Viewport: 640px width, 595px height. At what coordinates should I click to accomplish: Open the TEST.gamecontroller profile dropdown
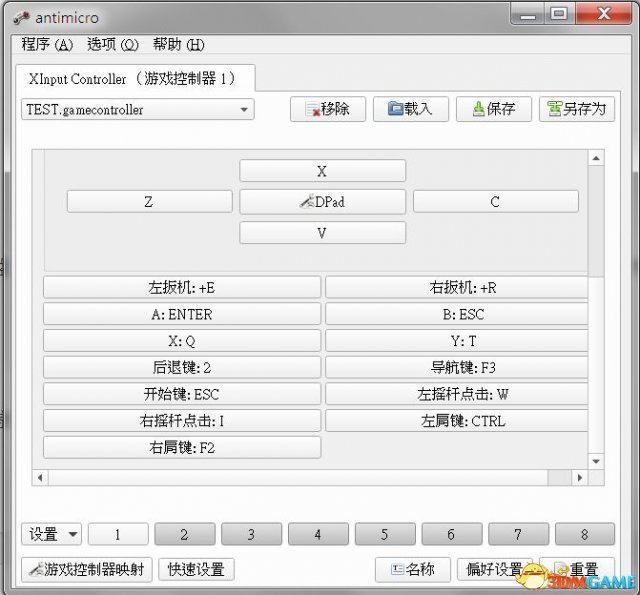click(x=138, y=109)
